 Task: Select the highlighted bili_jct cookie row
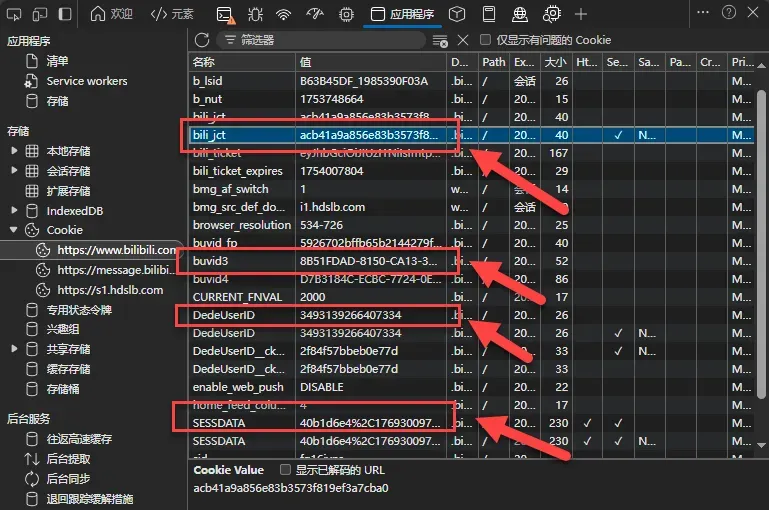(471, 135)
